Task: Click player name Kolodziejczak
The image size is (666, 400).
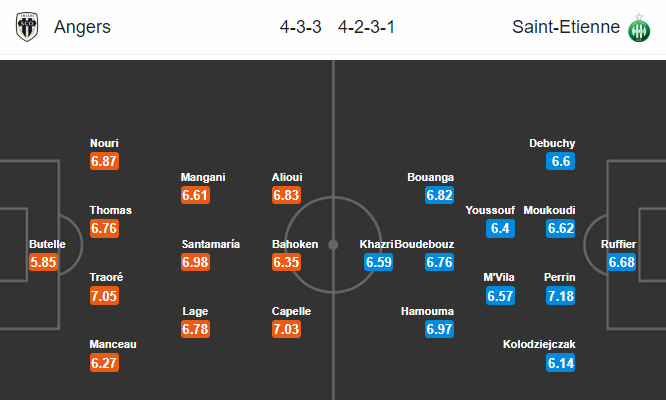Action: tap(539, 344)
